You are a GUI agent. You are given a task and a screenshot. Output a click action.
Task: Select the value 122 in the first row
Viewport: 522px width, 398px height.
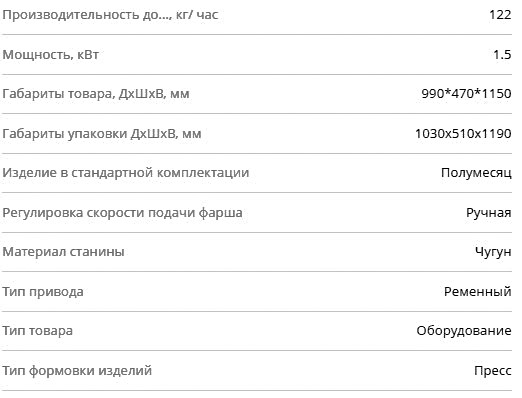tap(500, 15)
